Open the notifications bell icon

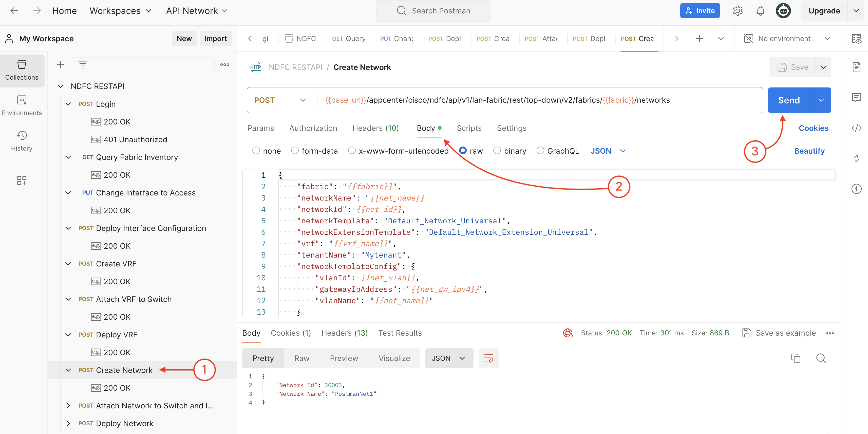(x=760, y=11)
